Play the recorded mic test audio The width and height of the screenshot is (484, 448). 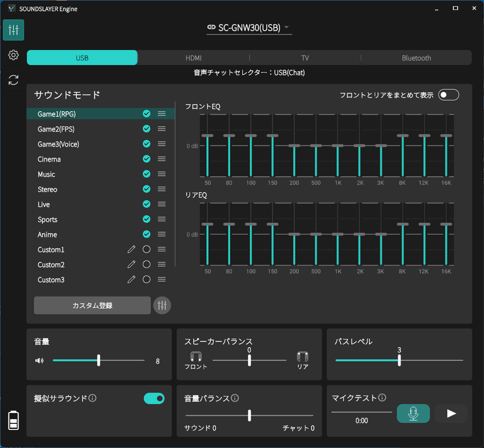point(451,414)
